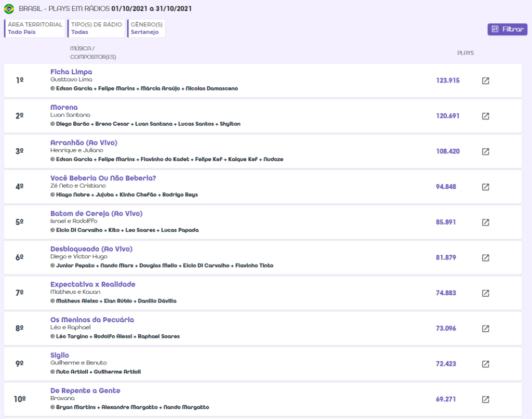This screenshot has height=419, width=532.
Task: Open external link icon for Ficha Limpa
Action: [x=485, y=81]
